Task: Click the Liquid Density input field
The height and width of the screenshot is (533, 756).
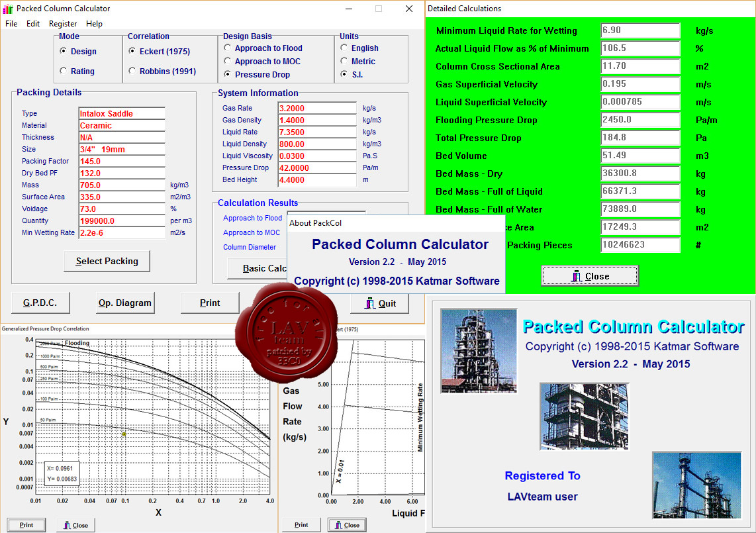Action: click(x=317, y=144)
